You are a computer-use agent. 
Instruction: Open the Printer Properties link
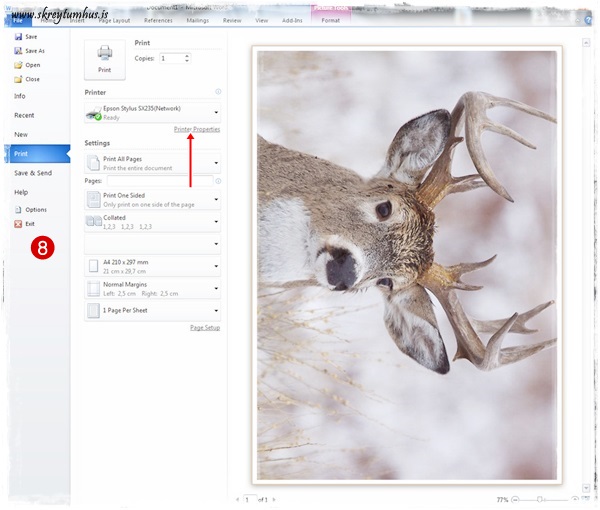point(196,129)
